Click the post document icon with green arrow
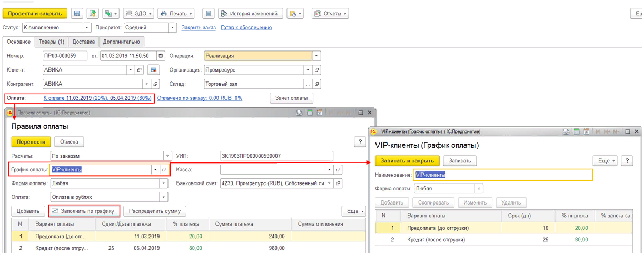 click(93, 13)
